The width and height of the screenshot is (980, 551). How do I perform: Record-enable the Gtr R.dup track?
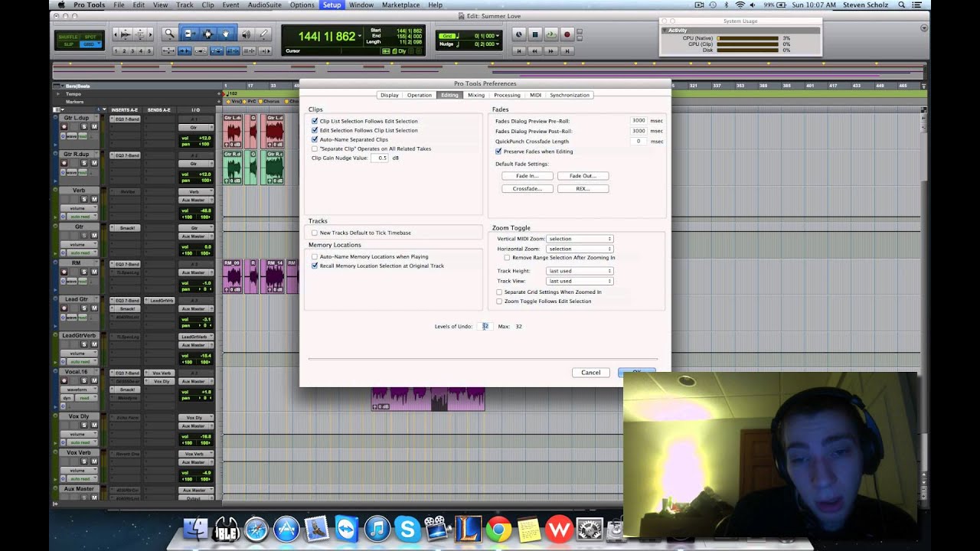point(64,163)
